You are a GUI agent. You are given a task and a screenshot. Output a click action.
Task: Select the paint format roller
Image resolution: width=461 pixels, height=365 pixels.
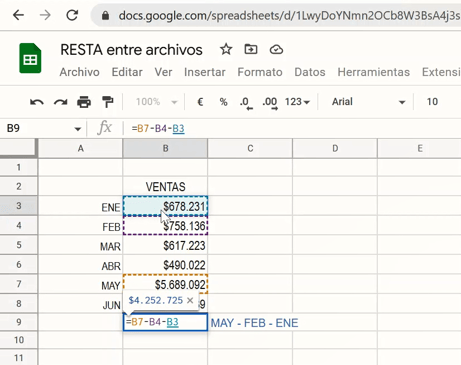107,102
